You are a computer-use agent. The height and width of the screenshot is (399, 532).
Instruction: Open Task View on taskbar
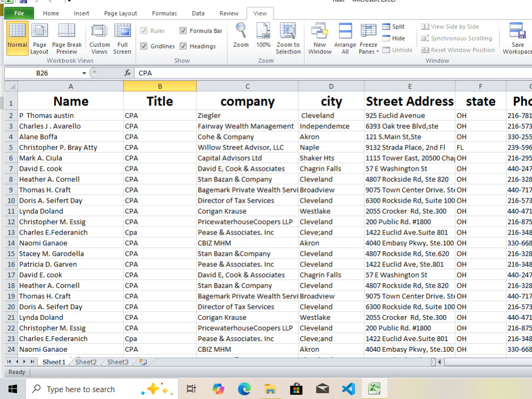pyautogui.click(x=192, y=389)
